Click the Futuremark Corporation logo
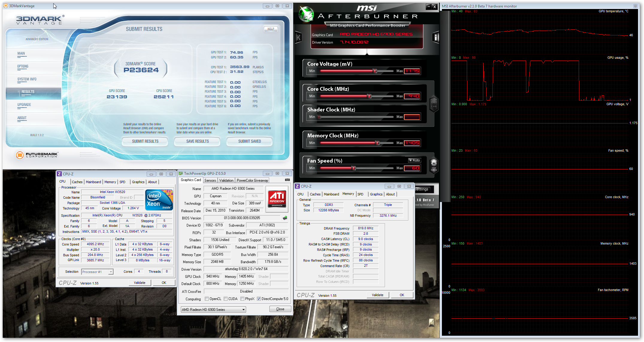Image resolution: width=644 pixels, height=342 pixels. (x=37, y=155)
